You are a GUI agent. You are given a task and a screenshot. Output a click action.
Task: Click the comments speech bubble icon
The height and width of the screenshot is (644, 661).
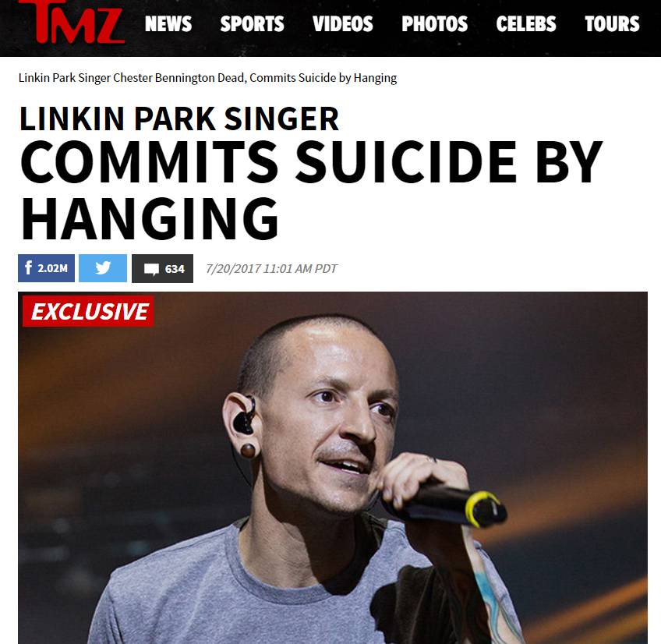coord(151,269)
